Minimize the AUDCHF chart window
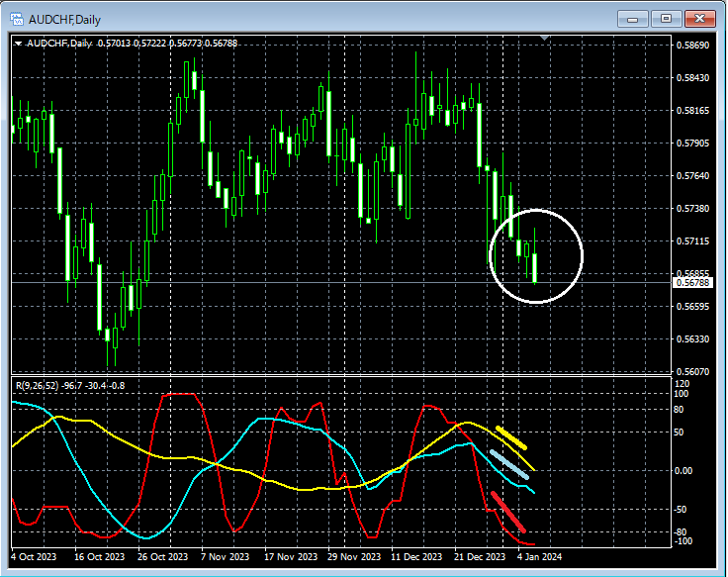 632,19
